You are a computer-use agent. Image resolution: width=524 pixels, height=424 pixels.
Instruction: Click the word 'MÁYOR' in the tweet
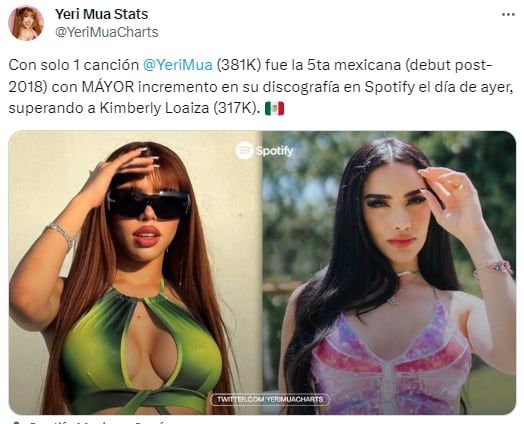[x=108, y=87]
